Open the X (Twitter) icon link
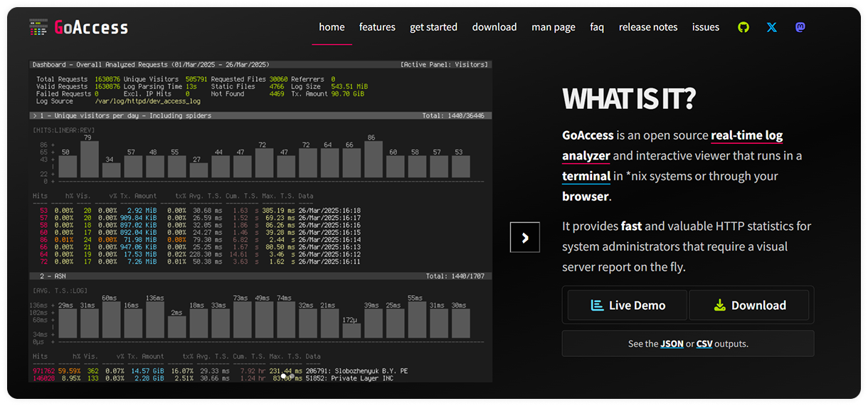Image resolution: width=868 pixels, height=406 pixels. [772, 27]
